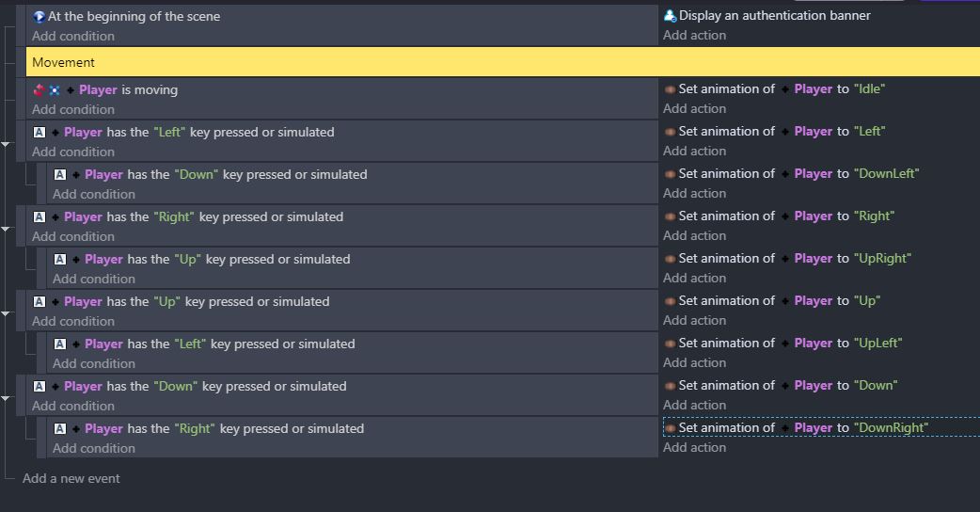Collapse the "Right" key event sub-events
The width and height of the screenshot is (980, 512).
5,230
